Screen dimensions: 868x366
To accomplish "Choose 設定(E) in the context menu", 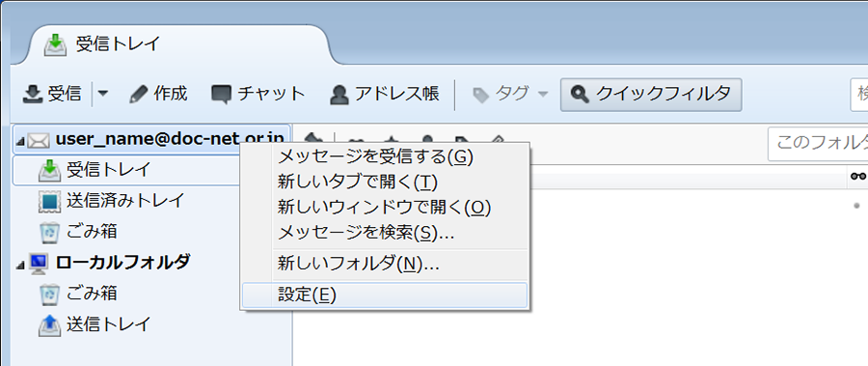I will point(385,295).
